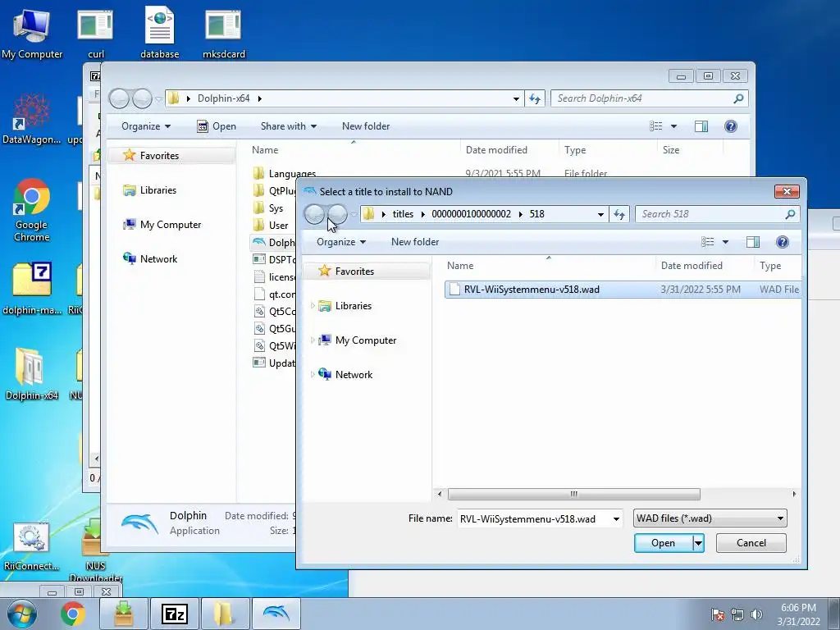Expand Network in dialog navigation pane

click(313, 374)
